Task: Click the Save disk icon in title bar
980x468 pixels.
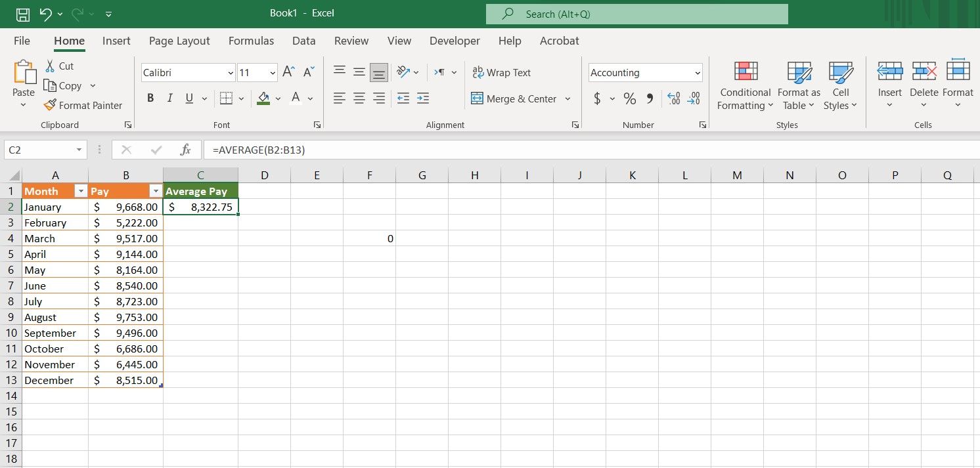Action: [x=23, y=14]
